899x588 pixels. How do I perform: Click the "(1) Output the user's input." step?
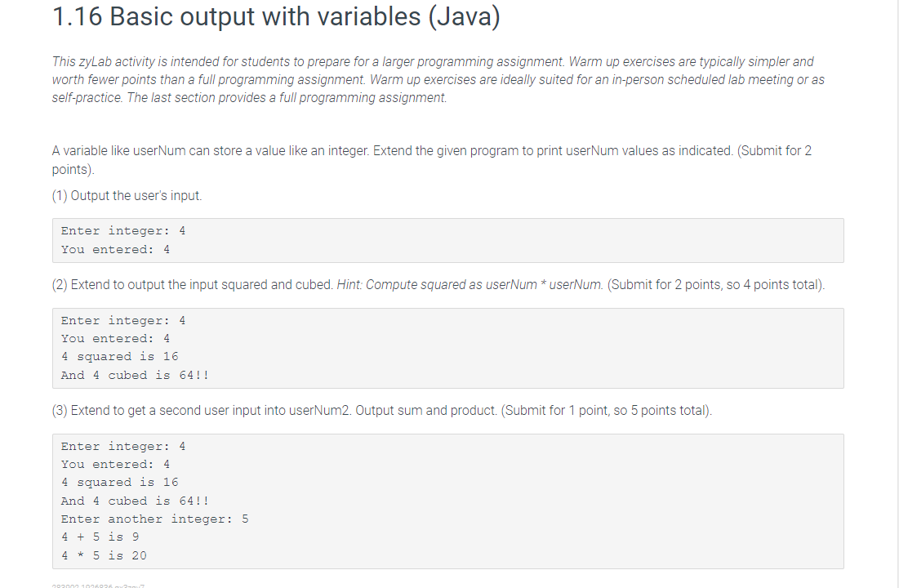click(127, 196)
